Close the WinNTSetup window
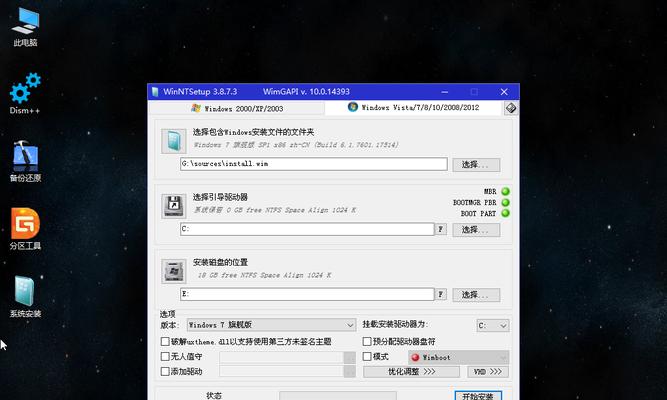Viewport: 667px width, 400px height. (x=504, y=92)
